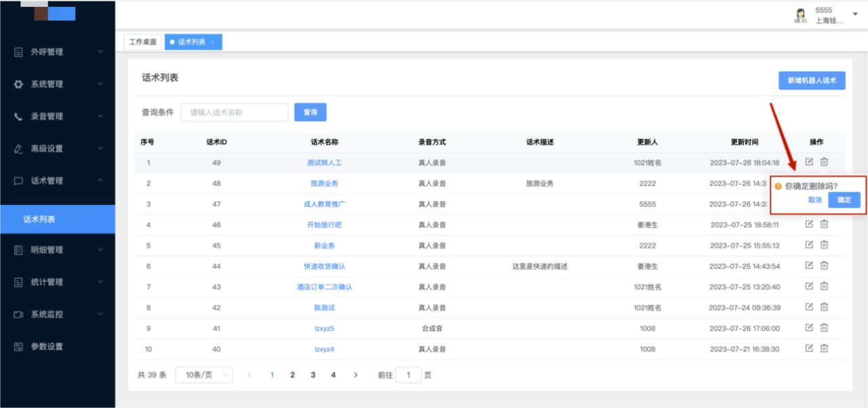Click the user avatar icon

click(x=801, y=16)
